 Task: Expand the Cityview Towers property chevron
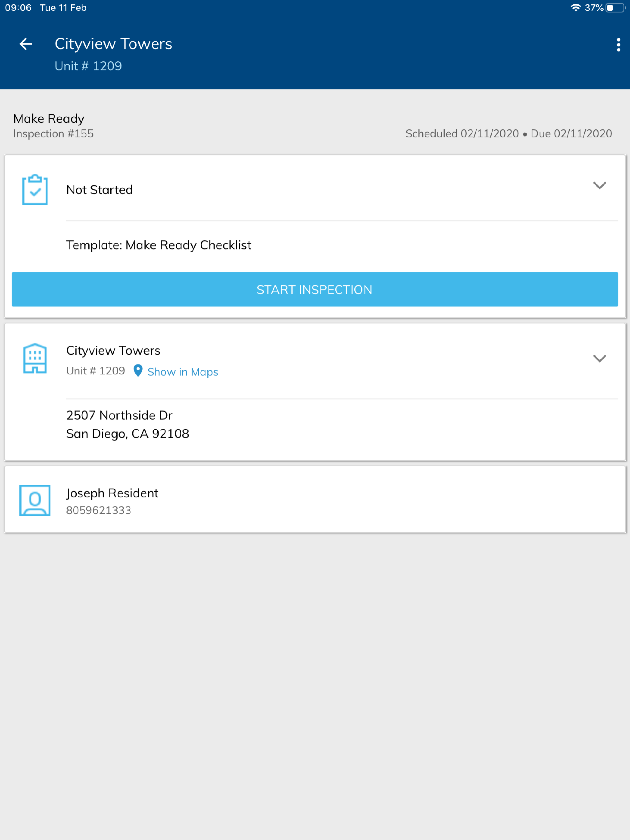point(600,359)
